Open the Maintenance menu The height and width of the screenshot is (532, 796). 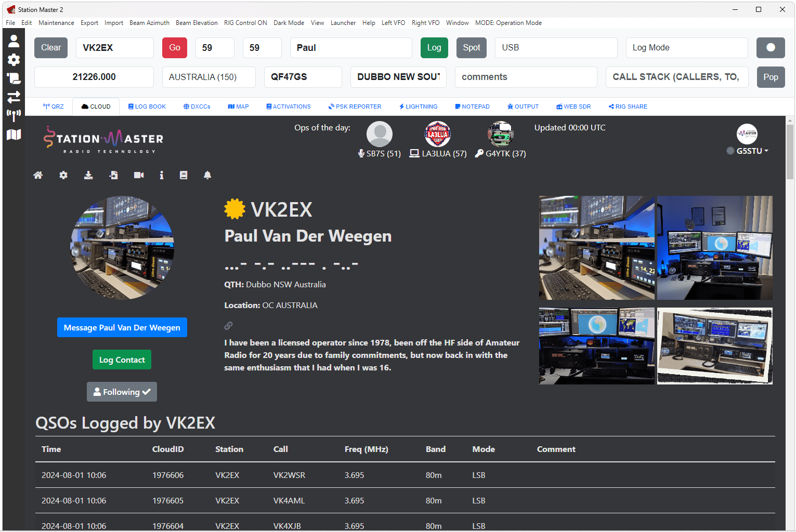coord(56,23)
